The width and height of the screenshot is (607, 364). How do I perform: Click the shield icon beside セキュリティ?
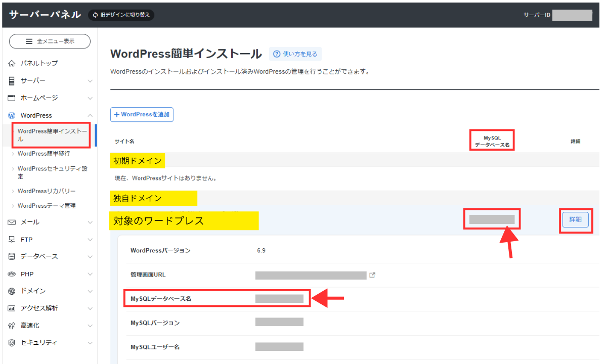12,342
